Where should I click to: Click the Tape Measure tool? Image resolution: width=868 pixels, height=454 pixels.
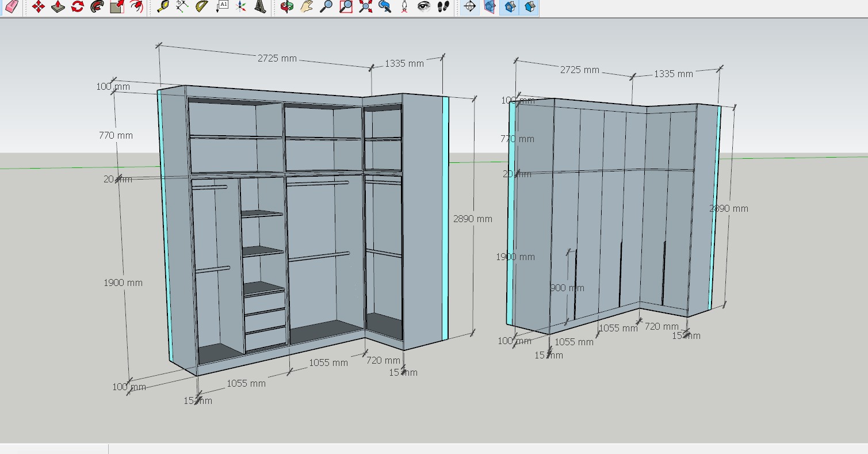pyautogui.click(x=163, y=6)
